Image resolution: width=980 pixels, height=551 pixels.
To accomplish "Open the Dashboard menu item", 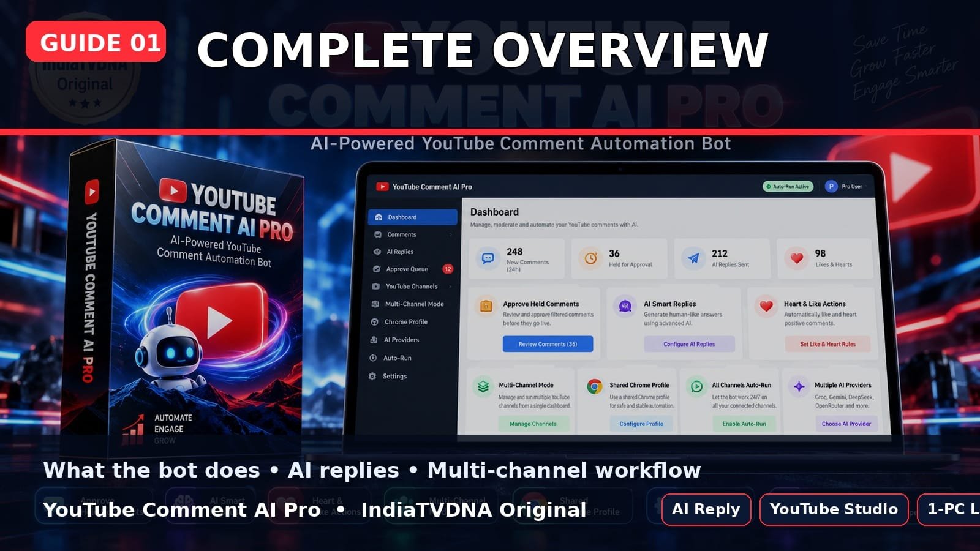I will (x=413, y=217).
